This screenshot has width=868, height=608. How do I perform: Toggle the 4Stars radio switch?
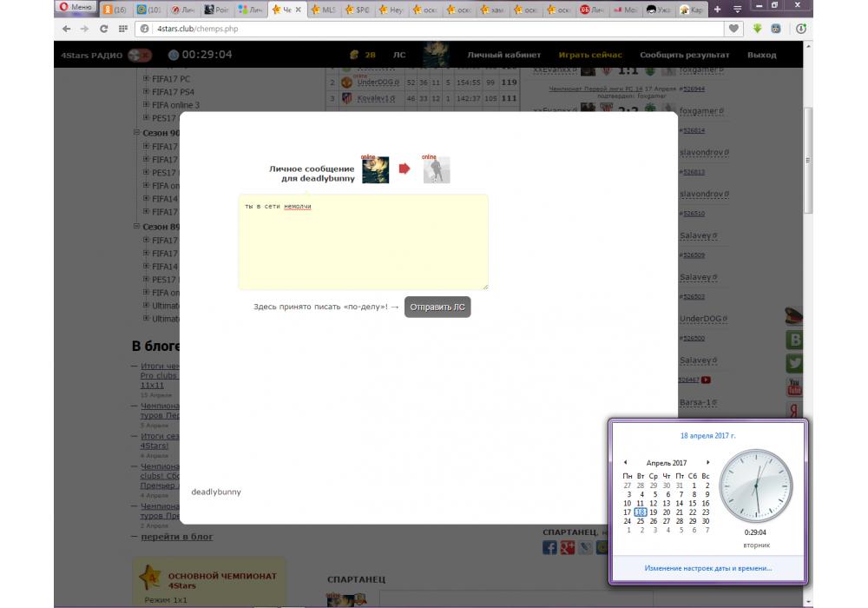[x=139, y=55]
